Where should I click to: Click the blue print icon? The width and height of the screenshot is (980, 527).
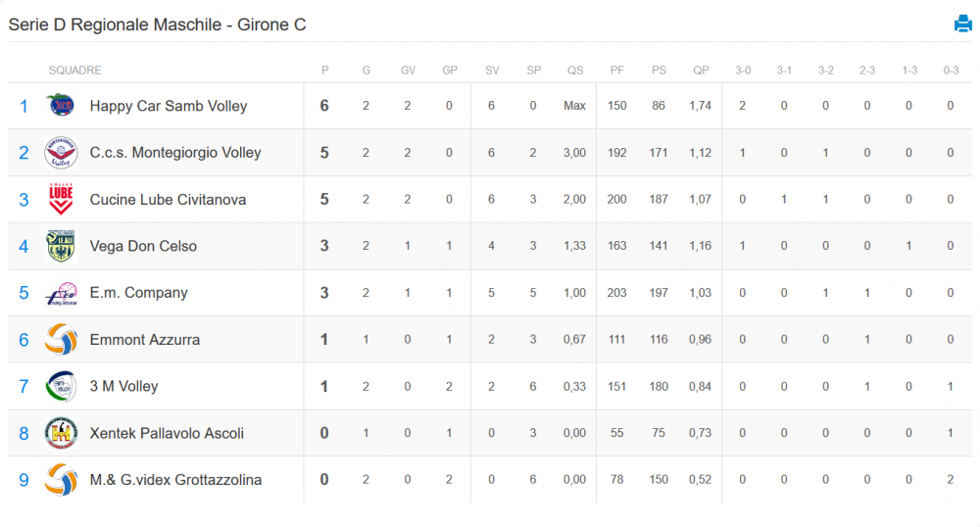[x=962, y=24]
